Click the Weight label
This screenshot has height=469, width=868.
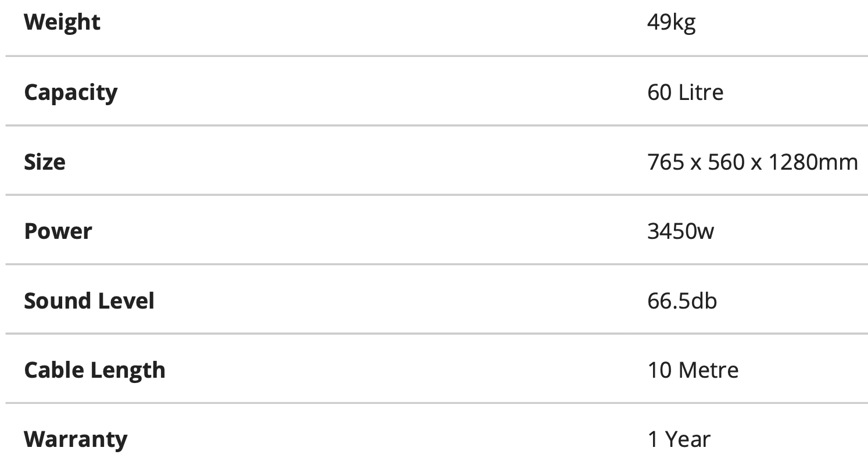coord(62,23)
